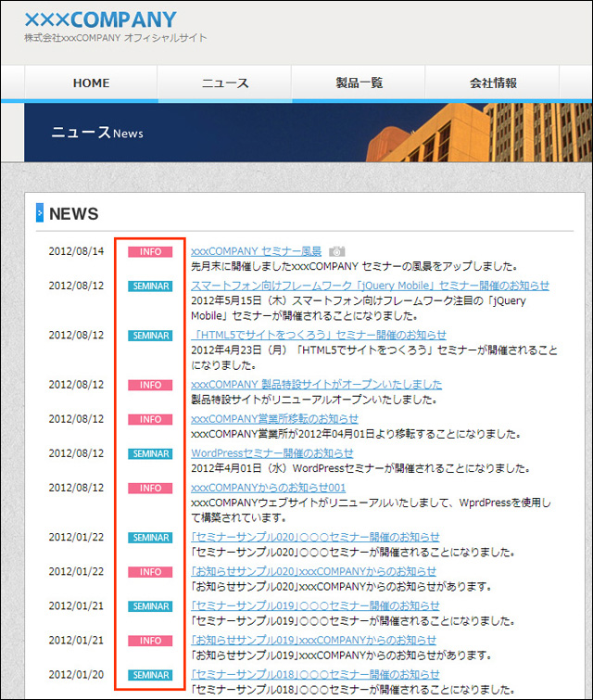Open the 製品特設サイトがオープンいたしました link
The height and width of the screenshot is (700, 593).
(316, 385)
